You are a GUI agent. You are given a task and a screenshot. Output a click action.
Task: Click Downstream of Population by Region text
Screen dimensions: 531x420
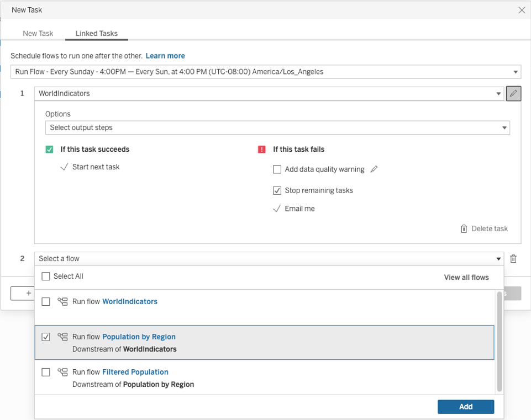pyautogui.click(x=133, y=385)
